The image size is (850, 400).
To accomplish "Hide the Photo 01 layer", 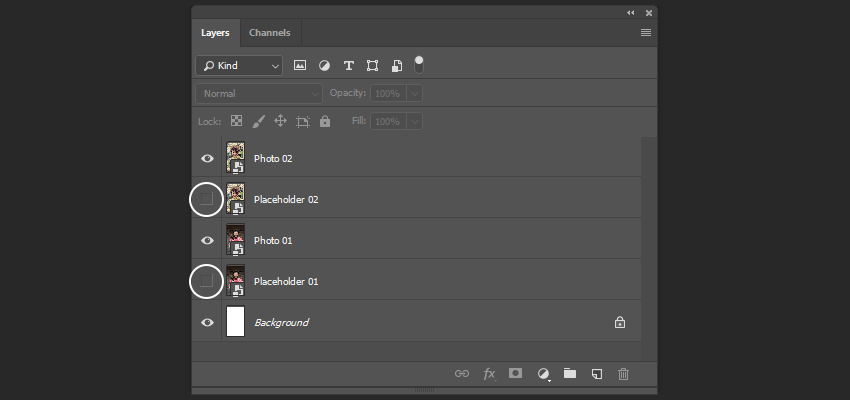I will click(x=207, y=240).
